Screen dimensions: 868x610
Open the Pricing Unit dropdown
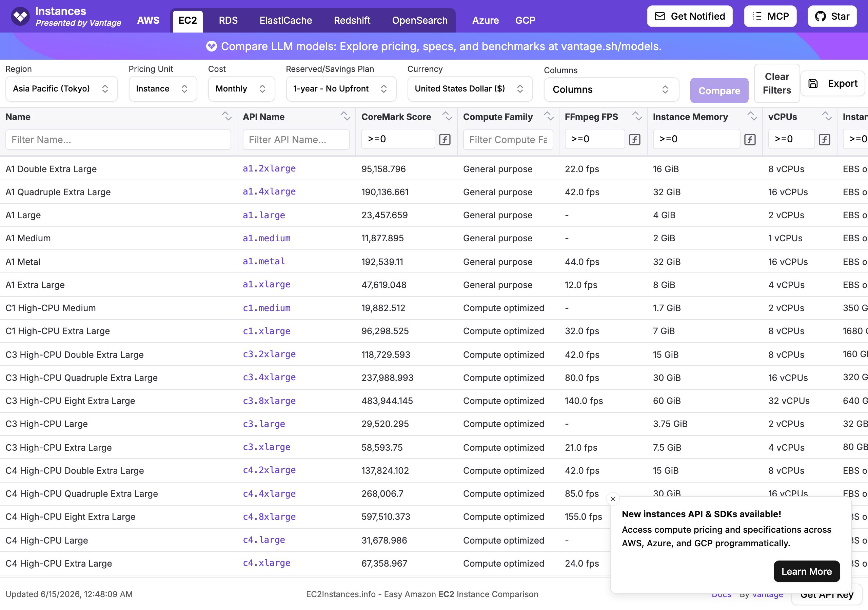pos(163,89)
